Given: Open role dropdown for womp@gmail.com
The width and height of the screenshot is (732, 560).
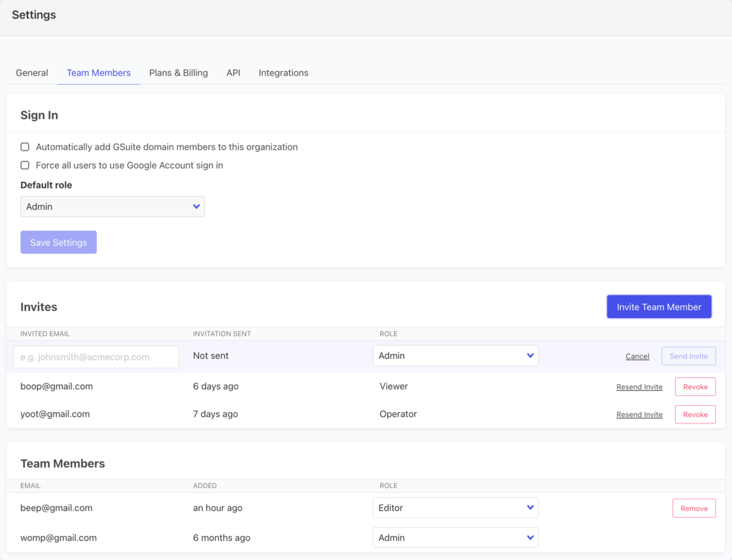Looking at the screenshot, I should 455,538.
